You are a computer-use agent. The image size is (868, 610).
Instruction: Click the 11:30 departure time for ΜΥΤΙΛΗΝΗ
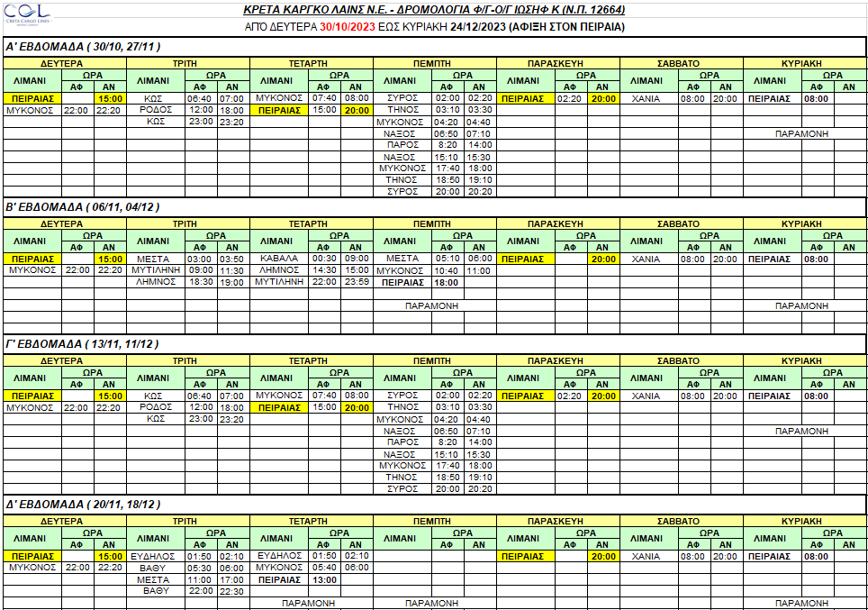[x=232, y=270]
